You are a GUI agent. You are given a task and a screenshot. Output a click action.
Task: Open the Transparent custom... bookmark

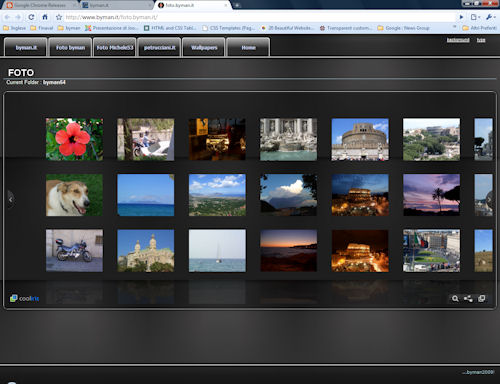pyautogui.click(x=346, y=28)
